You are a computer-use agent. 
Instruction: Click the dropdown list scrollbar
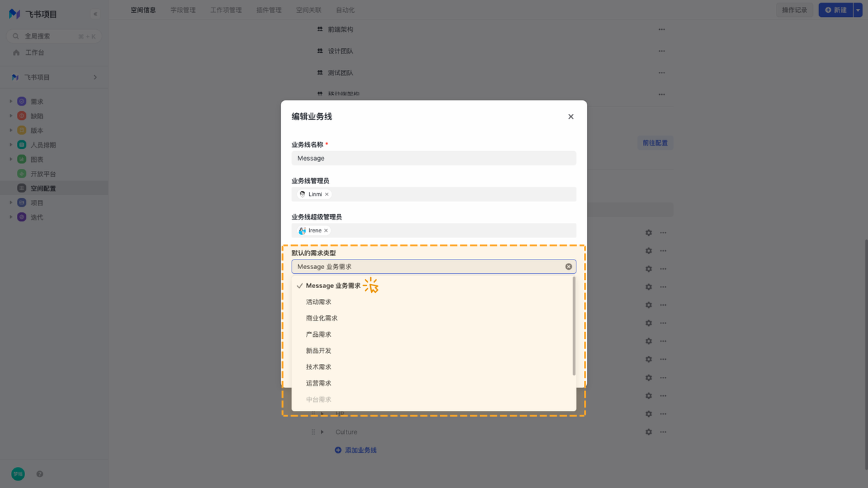(574, 326)
